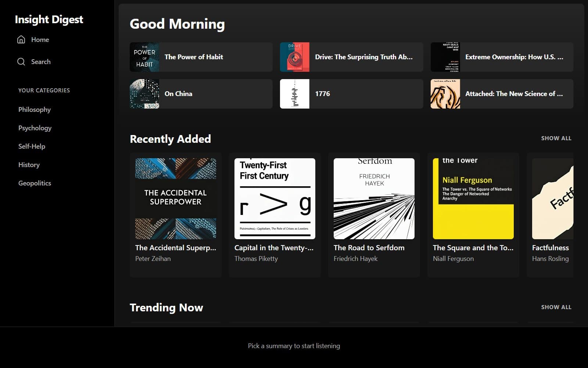Click The Accidental Superp... title text
Screen dimensions: 588x368
(x=176, y=248)
